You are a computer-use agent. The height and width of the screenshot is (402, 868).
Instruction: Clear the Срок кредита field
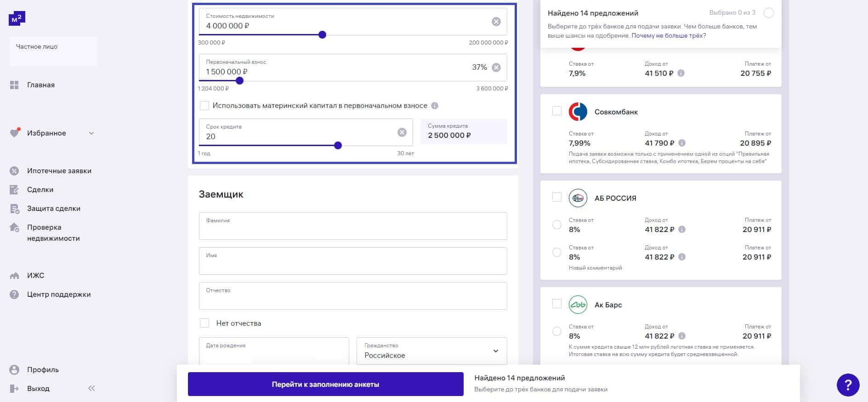point(402,132)
